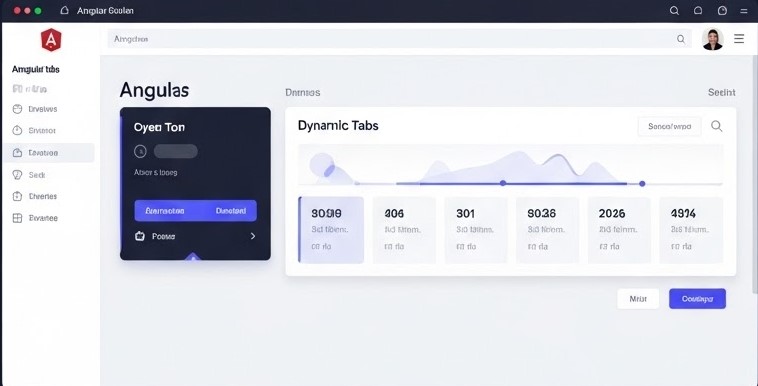The image size is (758, 386).
Task: Click the 'Oyea Ton' card title
Action: (160, 128)
